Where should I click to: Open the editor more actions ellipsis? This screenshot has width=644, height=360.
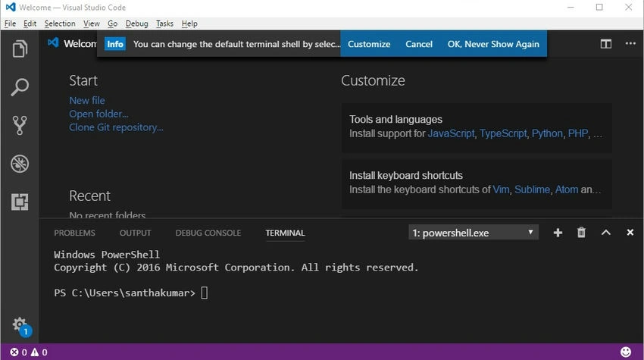pos(630,43)
